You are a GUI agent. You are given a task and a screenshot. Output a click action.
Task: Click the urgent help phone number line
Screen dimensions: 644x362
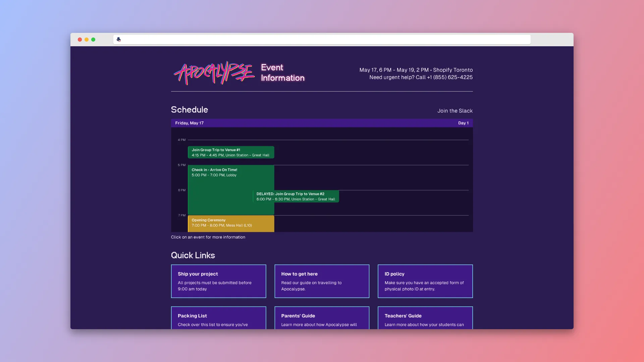(421, 77)
